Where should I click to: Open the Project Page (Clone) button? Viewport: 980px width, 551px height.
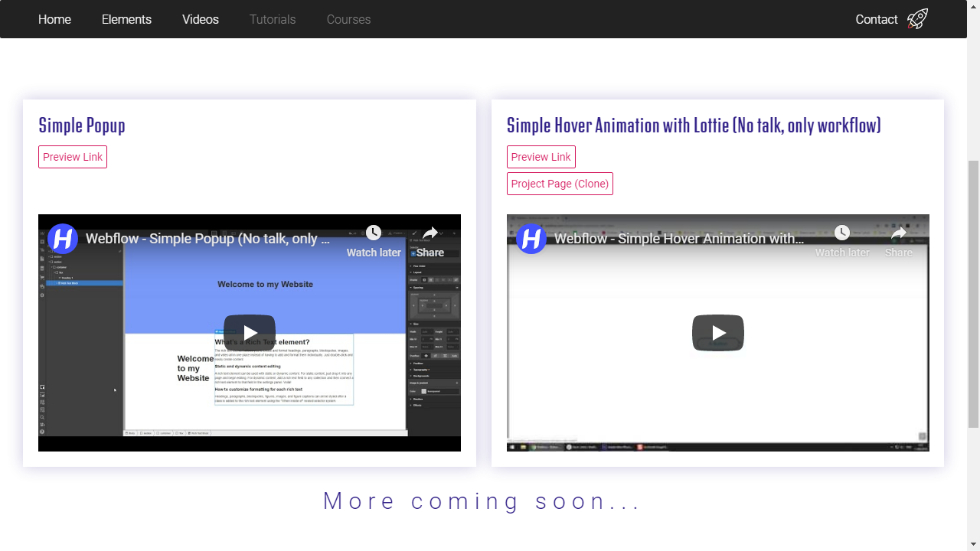[560, 184]
